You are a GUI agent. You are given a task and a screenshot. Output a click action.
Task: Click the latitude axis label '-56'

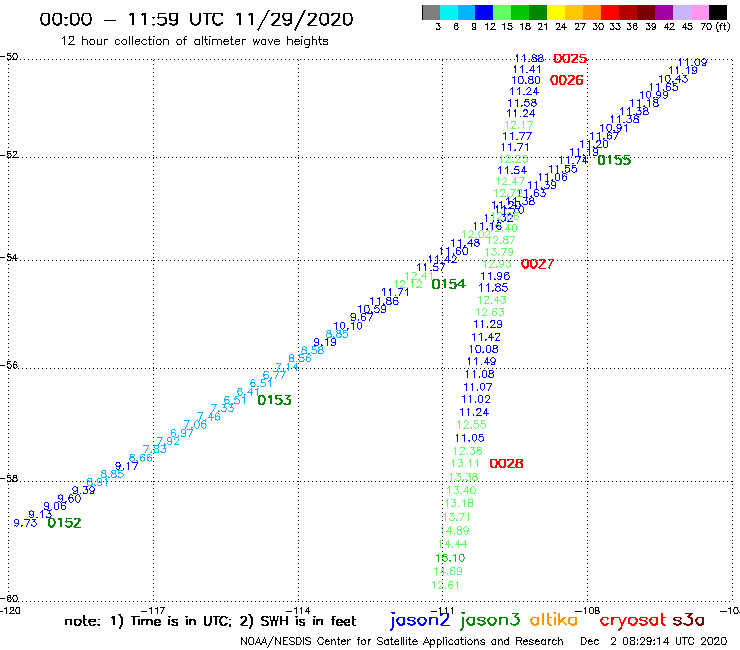click(10, 365)
